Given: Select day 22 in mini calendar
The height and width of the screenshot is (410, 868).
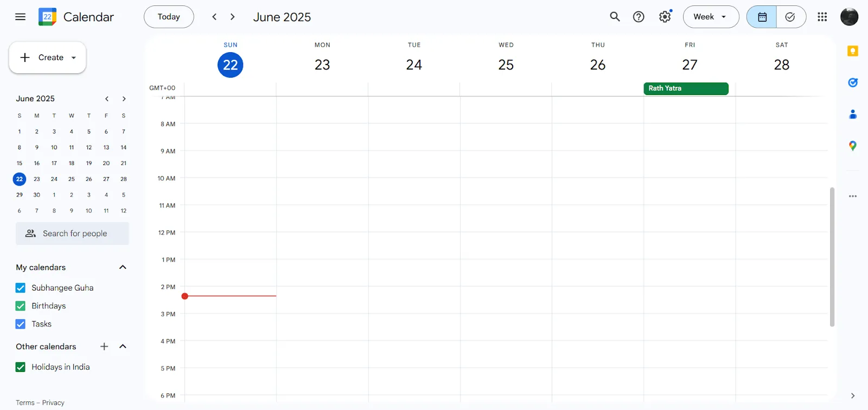Looking at the screenshot, I should click(x=20, y=179).
